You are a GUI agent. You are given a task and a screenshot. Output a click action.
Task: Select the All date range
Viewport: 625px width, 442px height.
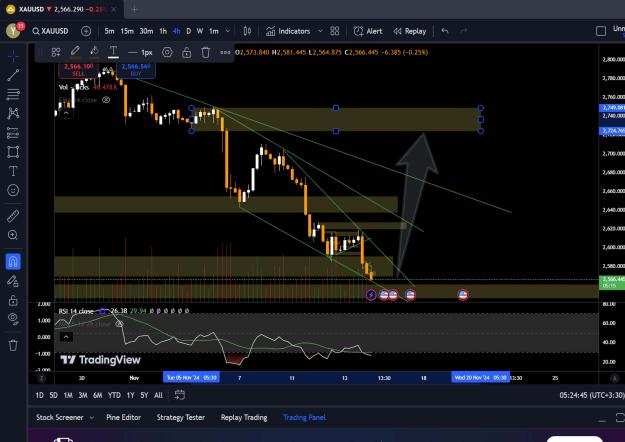coord(158,395)
